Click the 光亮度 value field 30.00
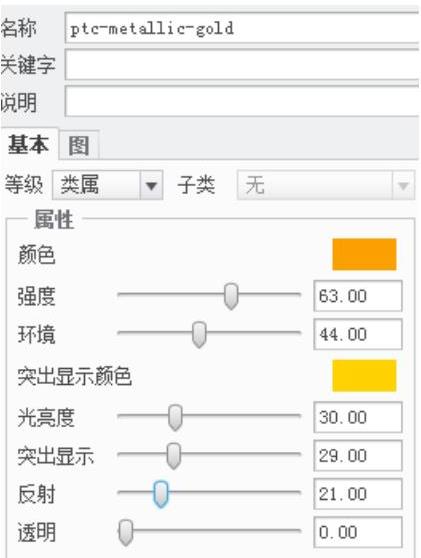 358,417
